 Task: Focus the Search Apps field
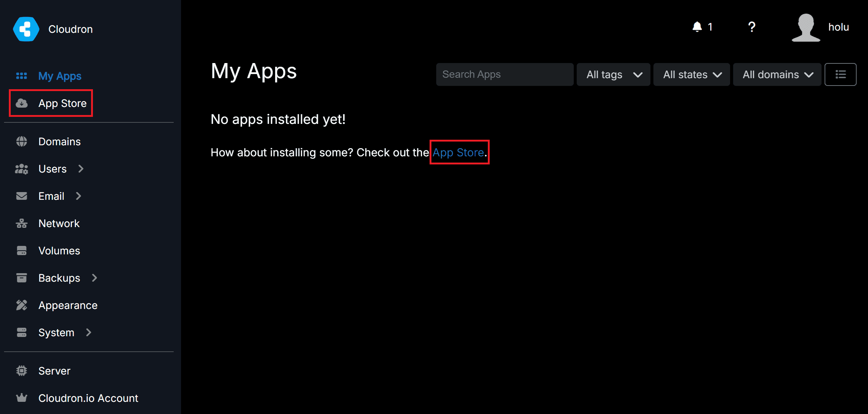[504, 74]
